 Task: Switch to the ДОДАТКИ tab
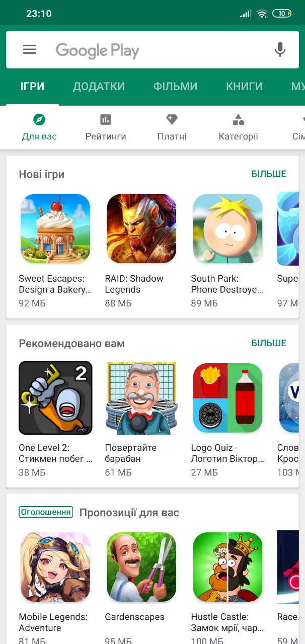99,87
